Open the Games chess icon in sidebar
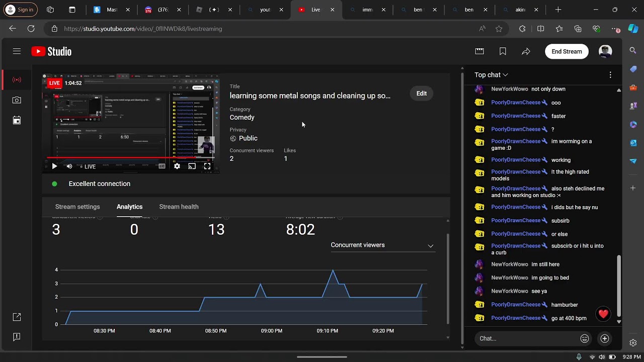This screenshot has width=644, height=362. (x=633, y=106)
